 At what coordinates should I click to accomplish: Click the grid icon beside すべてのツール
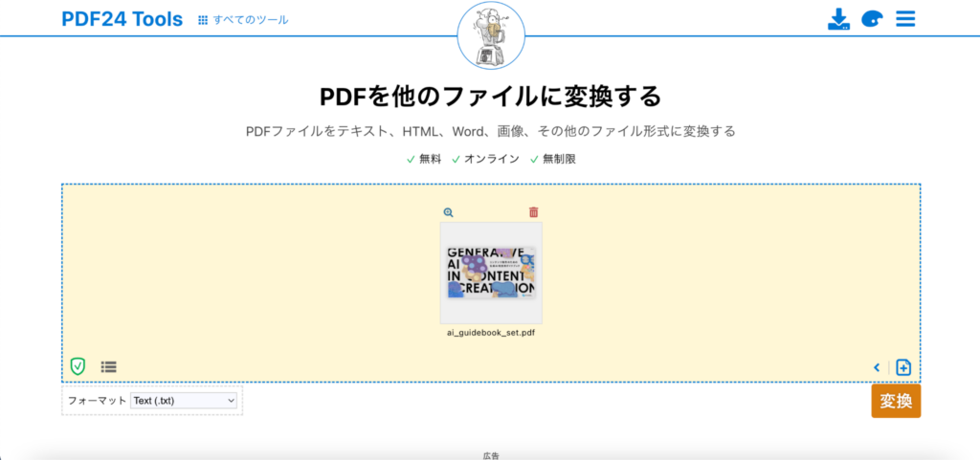203,20
